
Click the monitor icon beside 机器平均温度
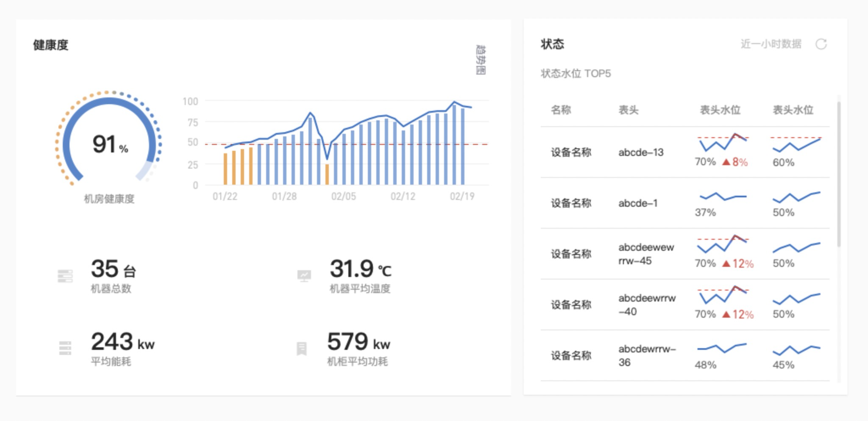(x=304, y=276)
